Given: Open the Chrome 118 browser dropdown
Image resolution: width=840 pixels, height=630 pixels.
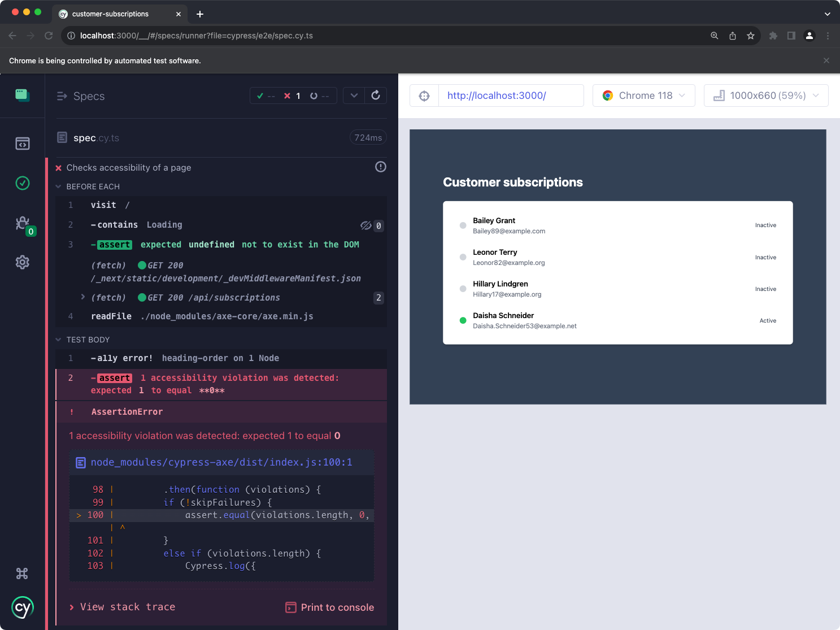Looking at the screenshot, I should (644, 95).
